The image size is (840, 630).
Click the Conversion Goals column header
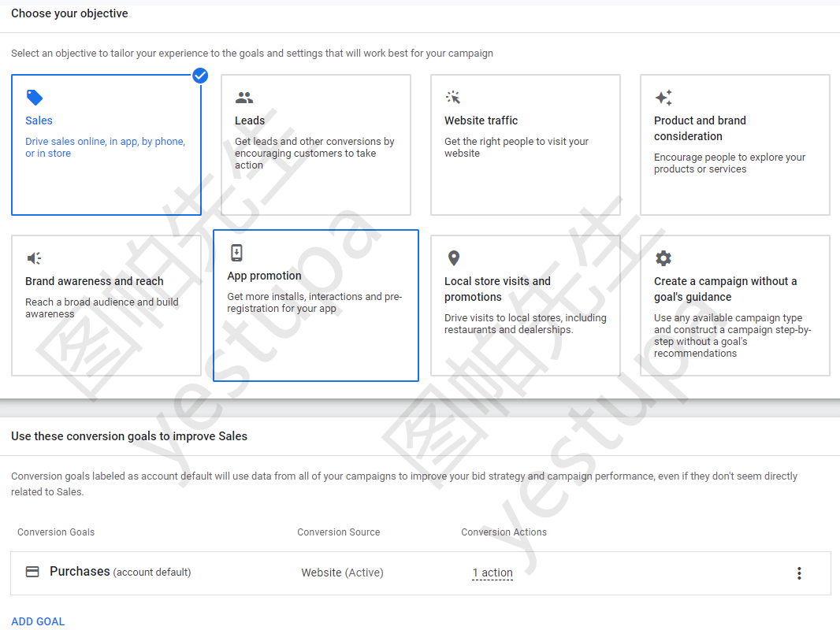[56, 532]
